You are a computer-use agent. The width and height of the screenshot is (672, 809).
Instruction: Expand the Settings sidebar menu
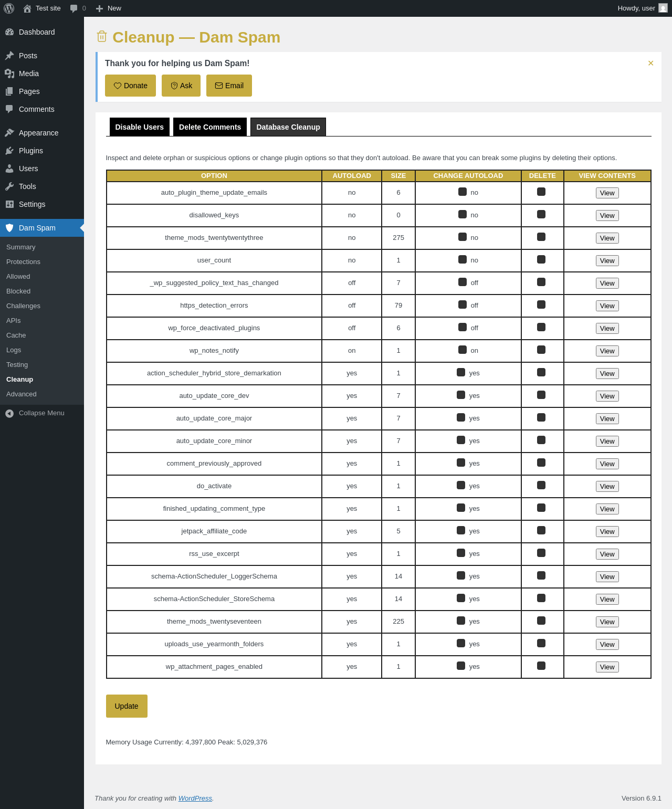pyautogui.click(x=32, y=204)
